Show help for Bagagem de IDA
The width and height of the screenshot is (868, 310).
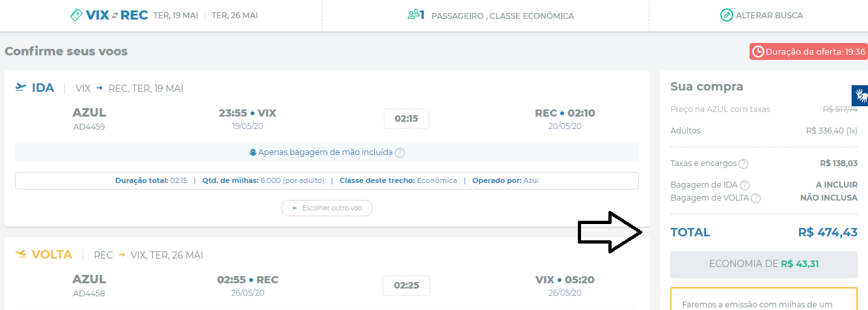click(744, 185)
